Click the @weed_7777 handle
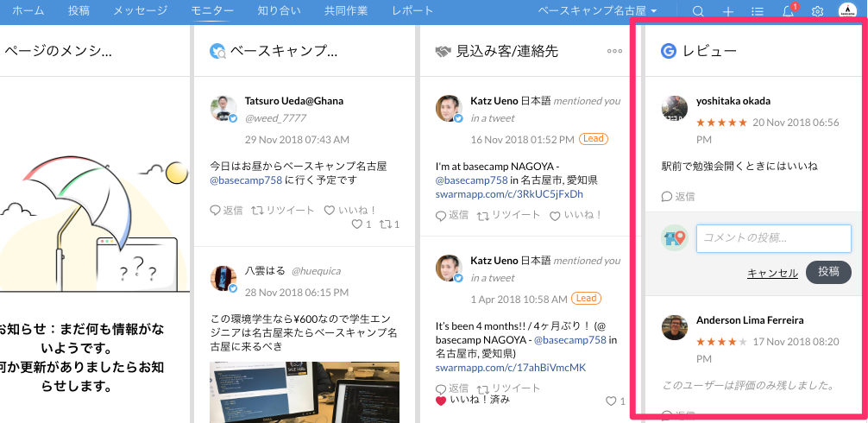868x423 pixels. pyautogui.click(x=275, y=118)
